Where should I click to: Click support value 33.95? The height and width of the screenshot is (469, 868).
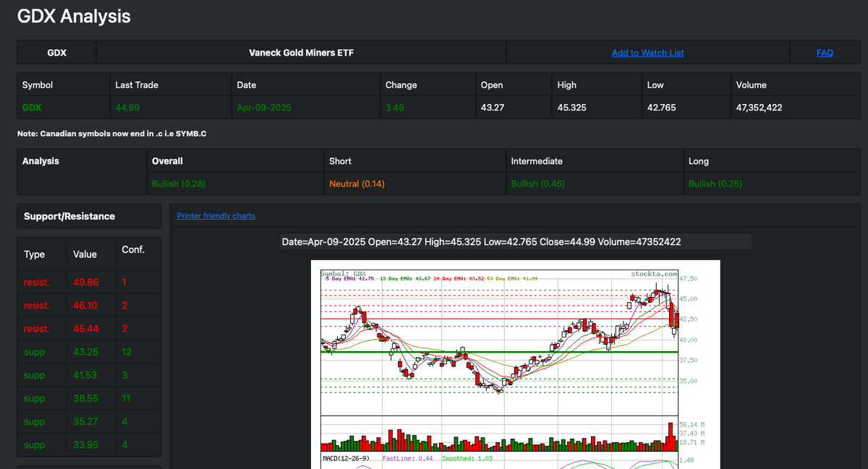(86, 444)
